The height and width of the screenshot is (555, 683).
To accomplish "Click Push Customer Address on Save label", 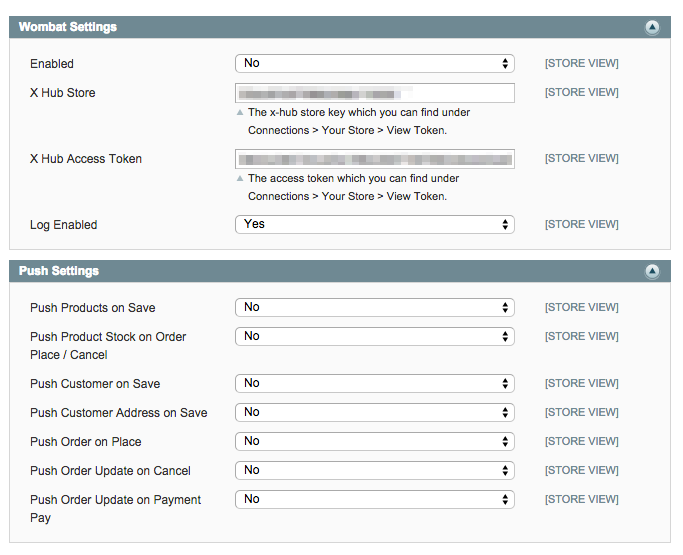I will tap(118, 413).
